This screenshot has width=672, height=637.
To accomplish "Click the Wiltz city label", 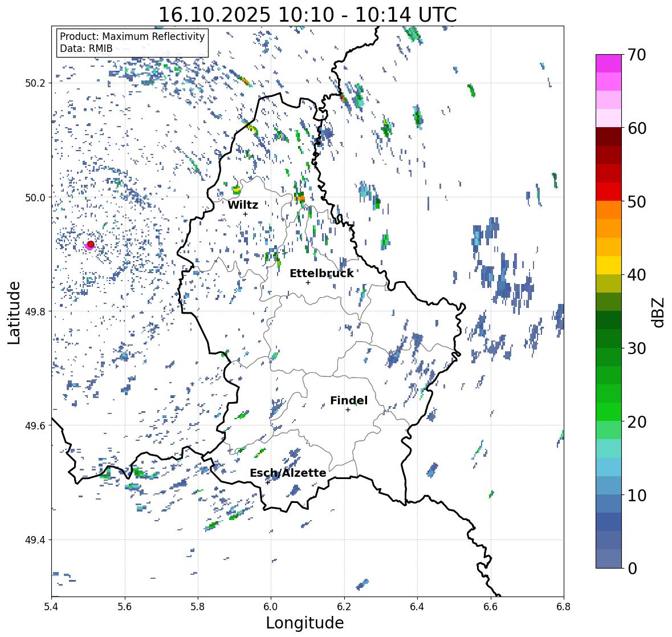I will (243, 205).
